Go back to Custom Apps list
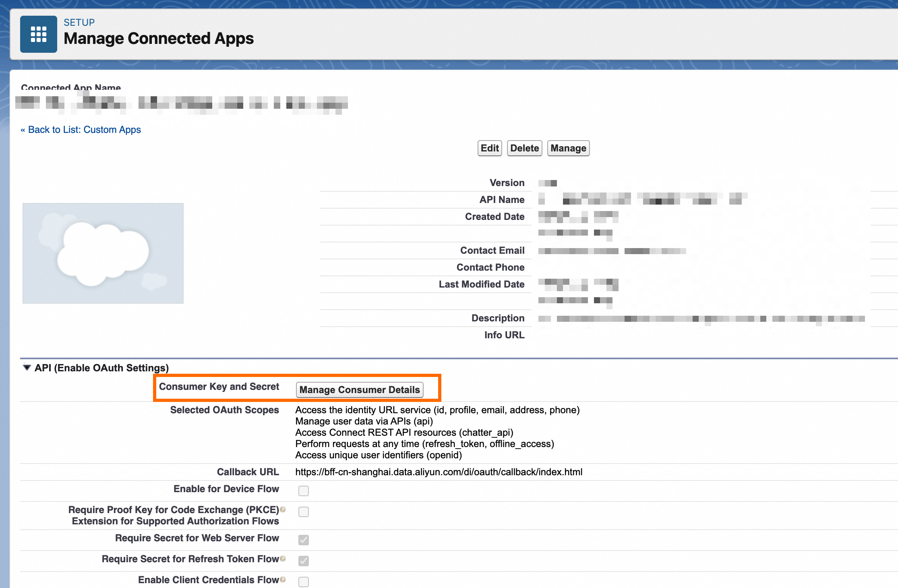Screen dimensions: 898x588 pos(84,130)
